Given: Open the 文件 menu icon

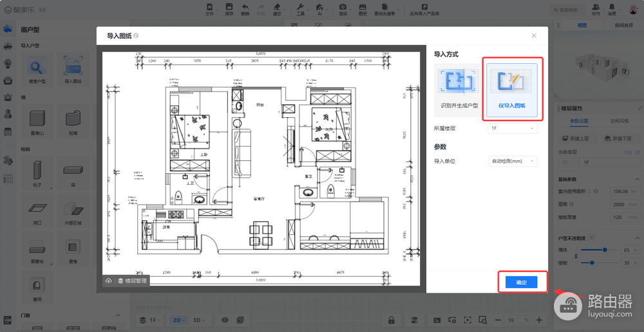Looking at the screenshot, I should (209, 10).
